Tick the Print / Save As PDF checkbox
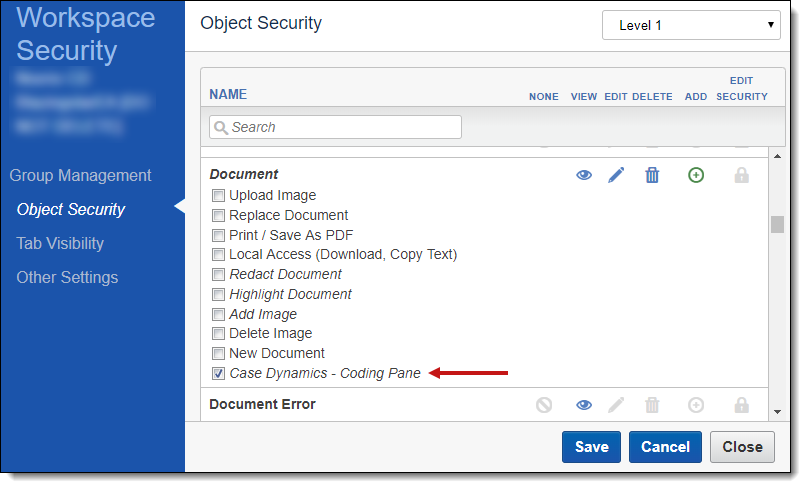This screenshot has height=488, width=806. (x=218, y=236)
